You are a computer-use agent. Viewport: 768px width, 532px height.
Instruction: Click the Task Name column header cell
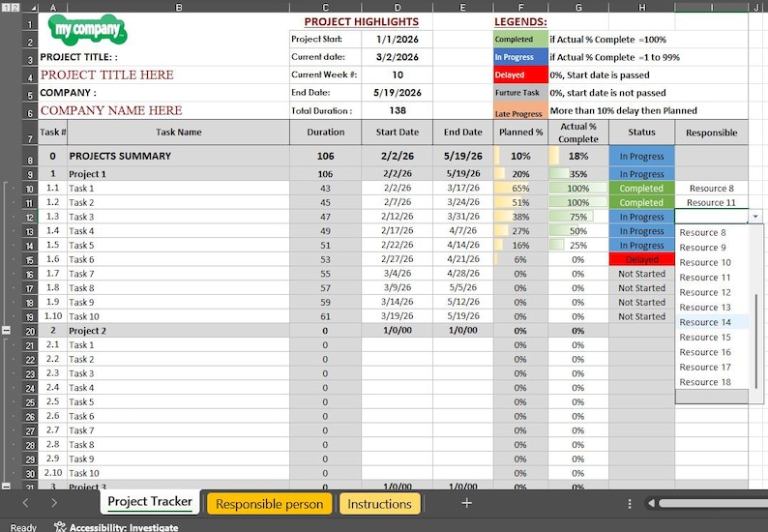[x=178, y=133]
